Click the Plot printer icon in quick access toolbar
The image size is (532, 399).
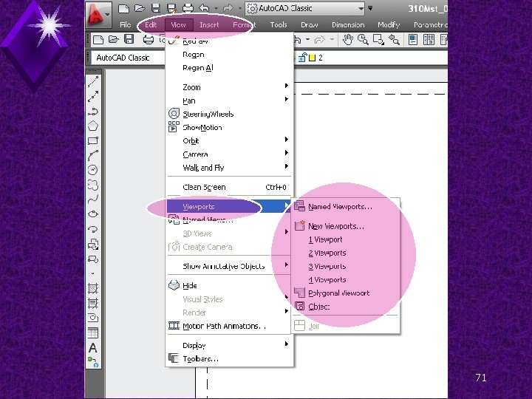coord(188,8)
